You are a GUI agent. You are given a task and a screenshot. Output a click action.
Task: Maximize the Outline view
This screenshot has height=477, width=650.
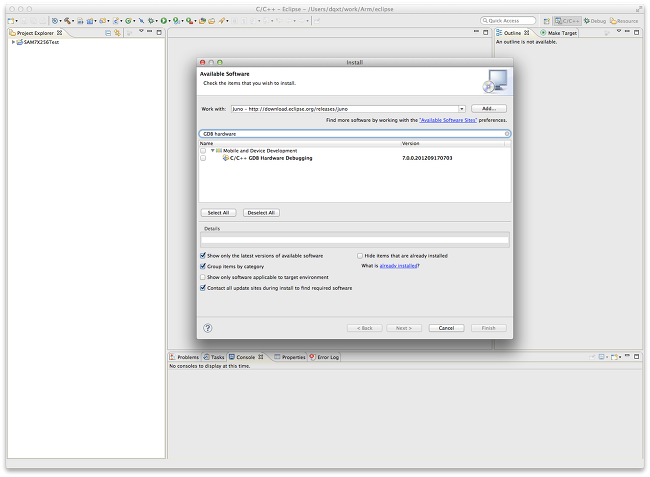tap(637, 32)
